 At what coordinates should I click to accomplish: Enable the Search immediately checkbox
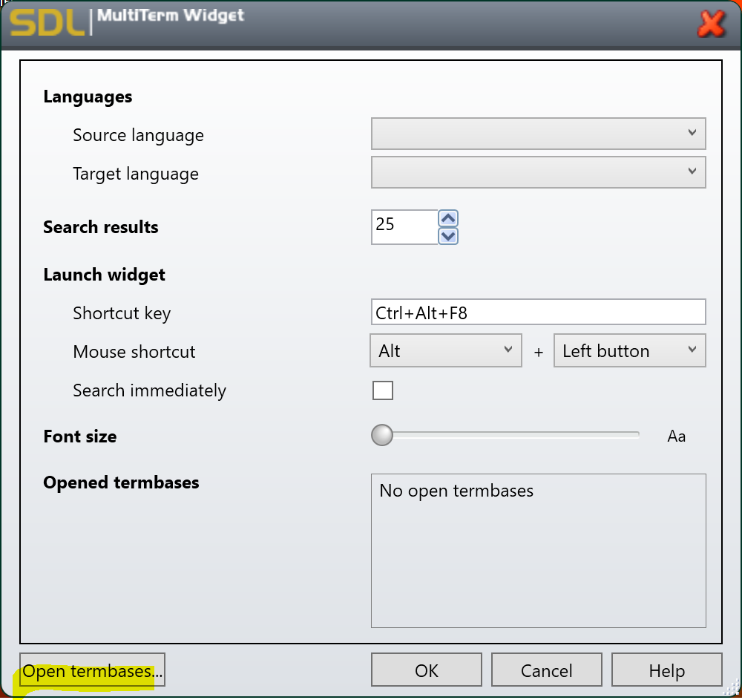pos(382,390)
